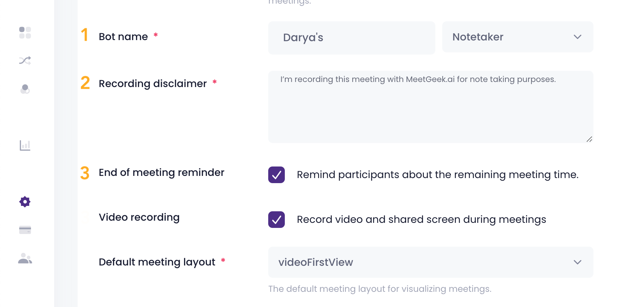Screen dimensions: 644x307
Task: Click the chevron arrow in the Notetaker field
Action: (577, 37)
